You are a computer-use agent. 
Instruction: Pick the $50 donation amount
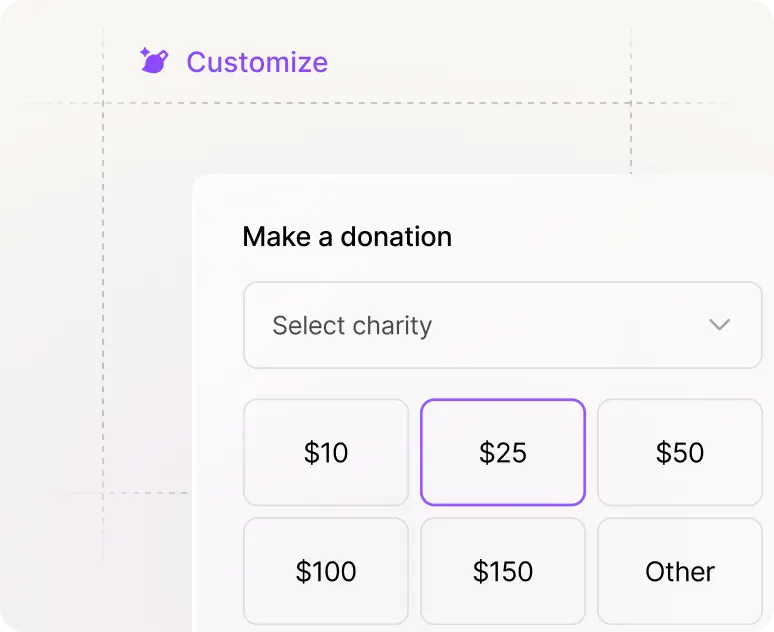679,453
